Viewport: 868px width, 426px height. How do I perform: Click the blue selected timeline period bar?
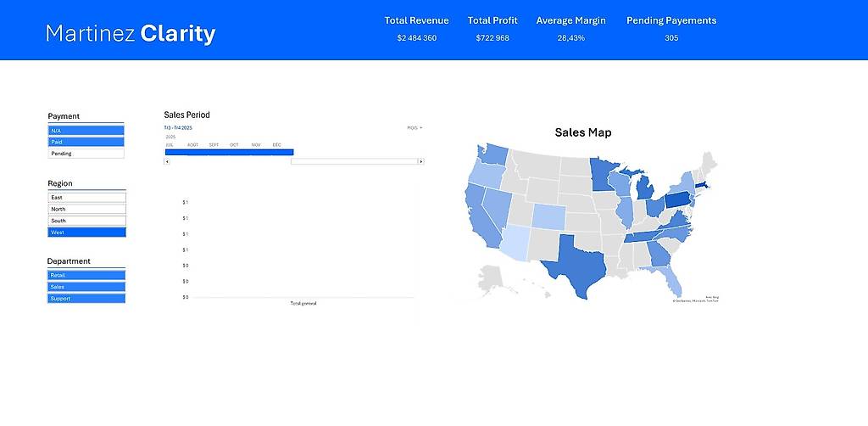pyautogui.click(x=229, y=153)
